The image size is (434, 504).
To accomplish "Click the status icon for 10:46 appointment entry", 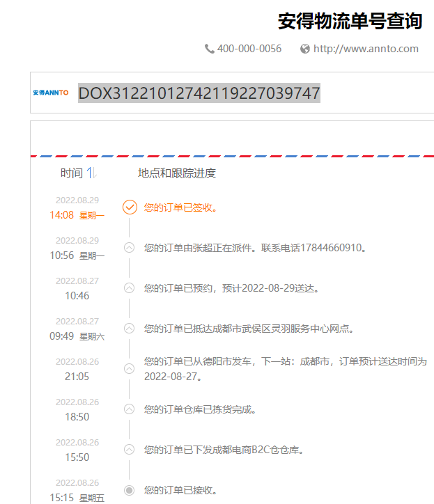I will pyautogui.click(x=130, y=288).
